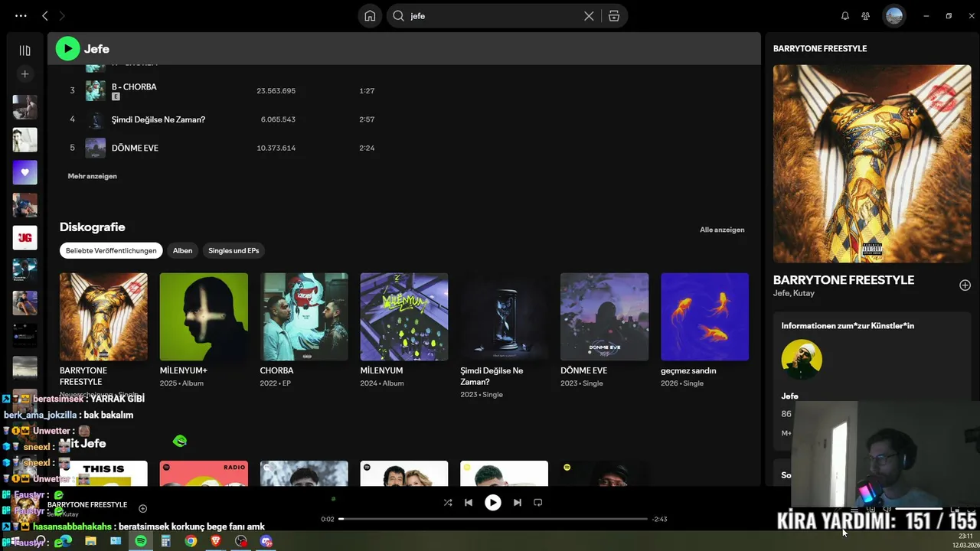Image resolution: width=980 pixels, height=551 pixels.
Task: Click the BARRYTONE FREESTYLE title in the player bar
Action: pos(87,504)
